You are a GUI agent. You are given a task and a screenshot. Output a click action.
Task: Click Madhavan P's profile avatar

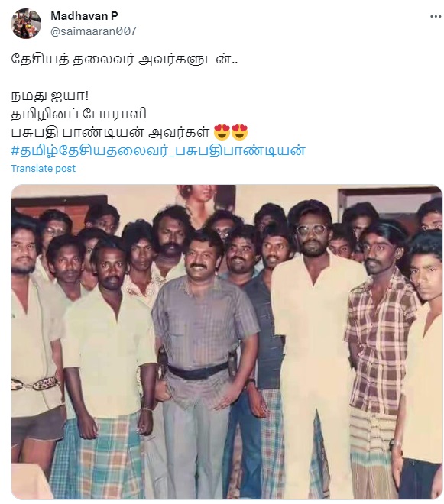point(26,24)
